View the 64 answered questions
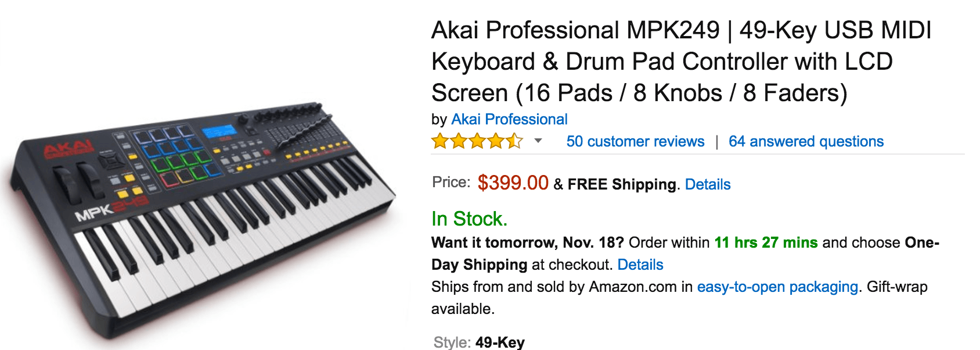 pyautogui.click(x=806, y=141)
